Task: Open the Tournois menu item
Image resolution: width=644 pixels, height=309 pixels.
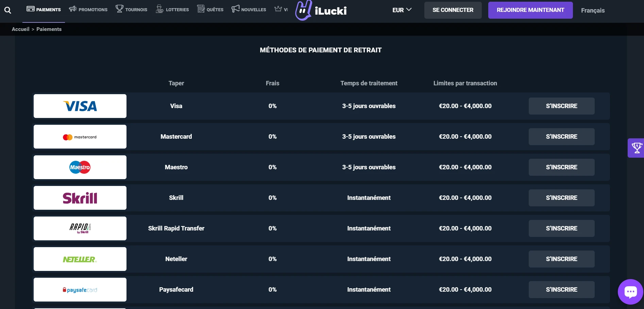Action: point(131,10)
